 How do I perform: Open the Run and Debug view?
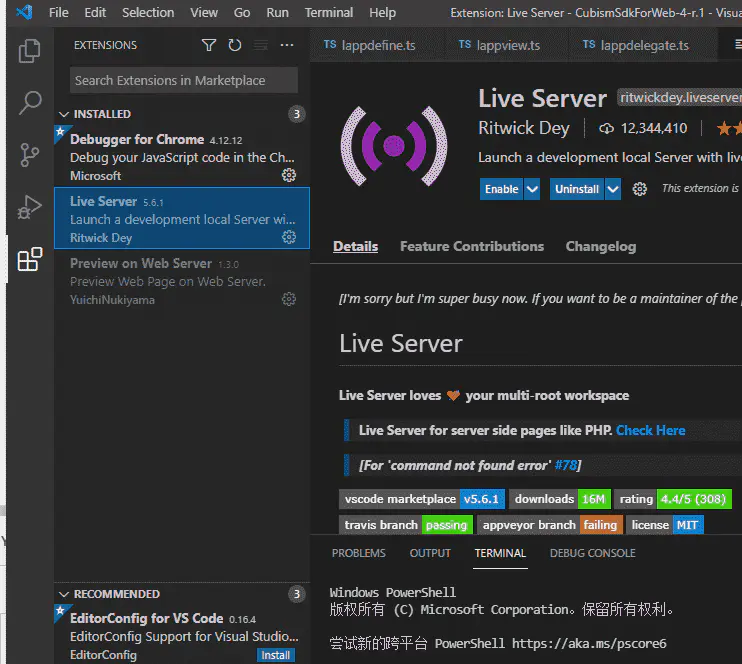29,207
